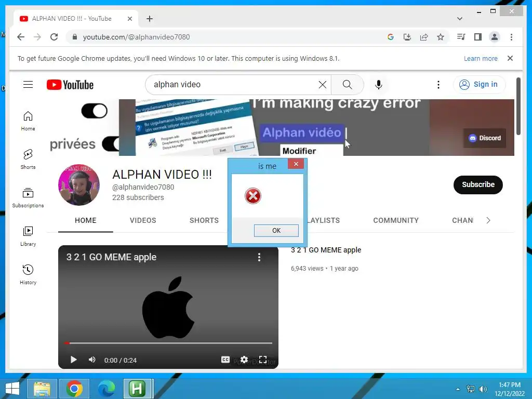The width and height of the screenshot is (532, 399).
Task: Expand the tab search chevron
Action: [x=460, y=19]
